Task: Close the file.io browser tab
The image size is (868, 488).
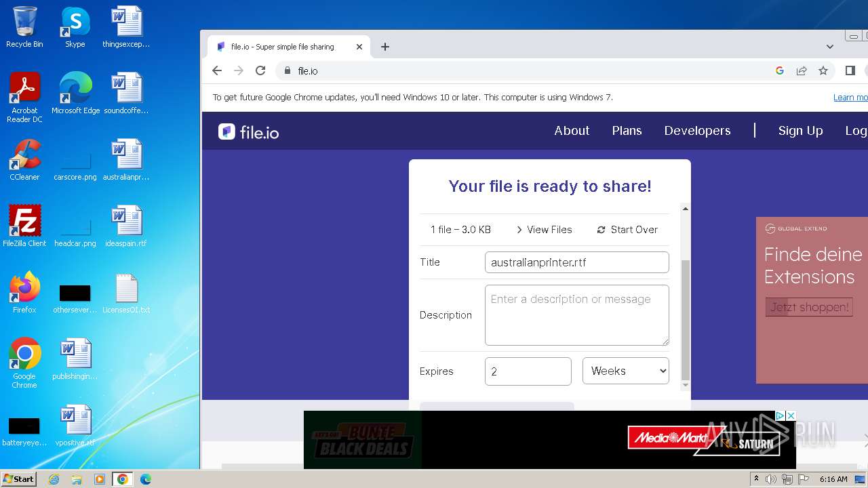Action: pos(359,47)
